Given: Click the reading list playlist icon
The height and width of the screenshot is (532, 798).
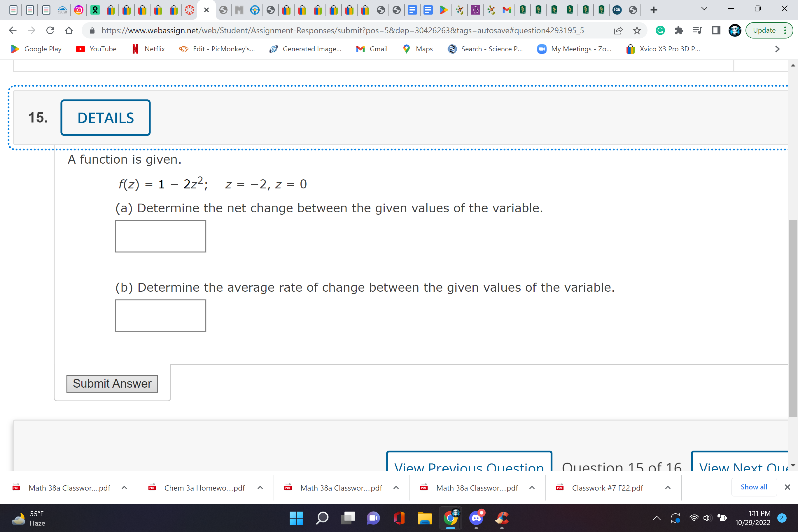Looking at the screenshot, I should pyautogui.click(x=697, y=30).
